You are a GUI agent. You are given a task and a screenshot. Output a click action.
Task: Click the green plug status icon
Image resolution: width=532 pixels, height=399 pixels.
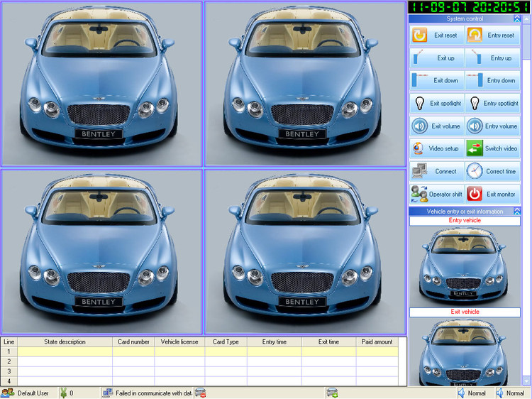(63, 393)
